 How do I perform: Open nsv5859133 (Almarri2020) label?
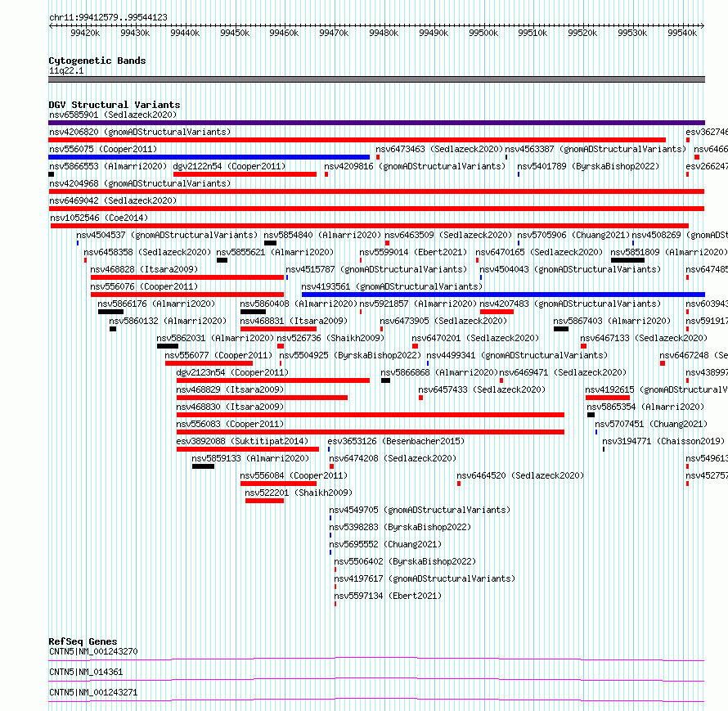point(250,458)
